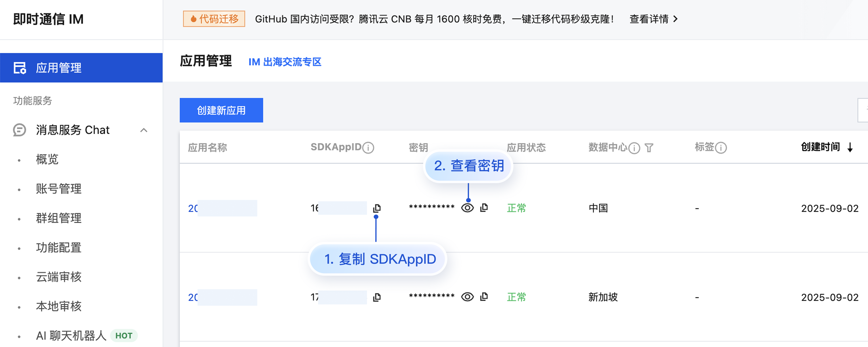The height and width of the screenshot is (347, 868).
Task: Collapse the 消息服务 Chat menu section
Action: point(144,130)
